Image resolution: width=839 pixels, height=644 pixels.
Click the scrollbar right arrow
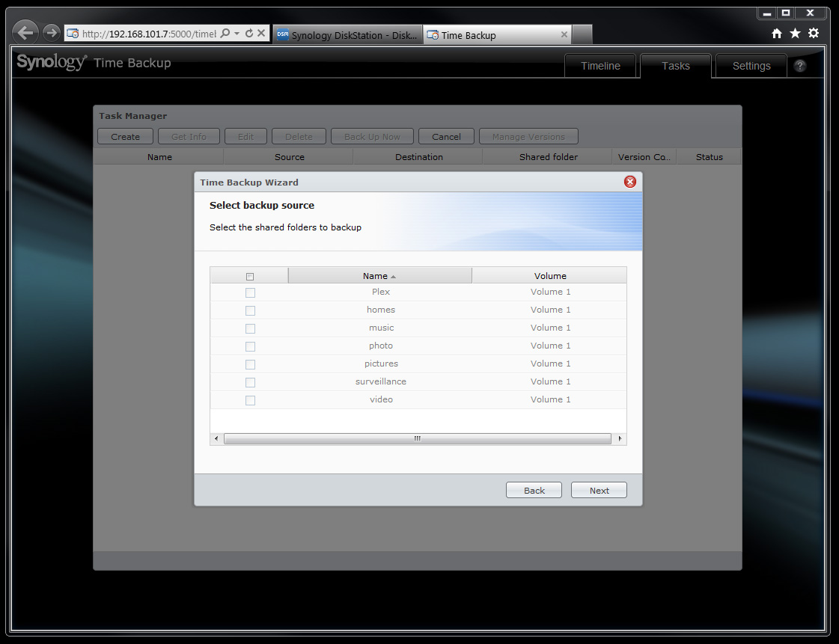click(x=620, y=438)
